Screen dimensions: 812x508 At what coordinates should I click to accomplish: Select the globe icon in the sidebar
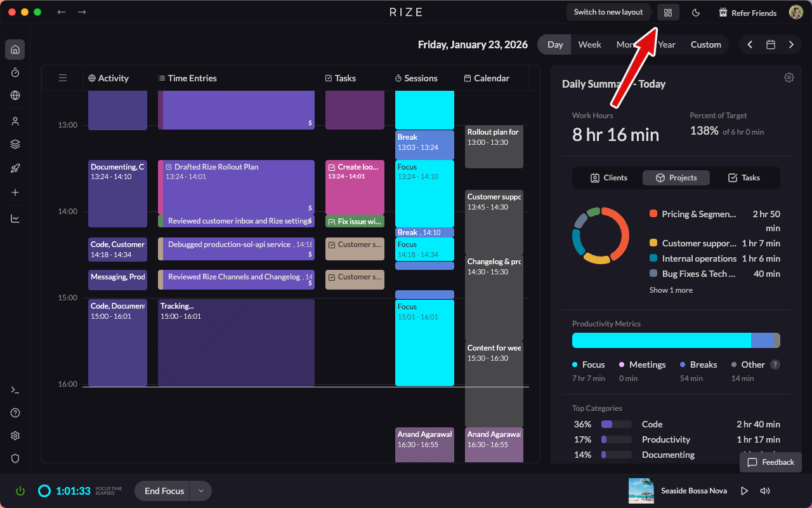tap(15, 96)
